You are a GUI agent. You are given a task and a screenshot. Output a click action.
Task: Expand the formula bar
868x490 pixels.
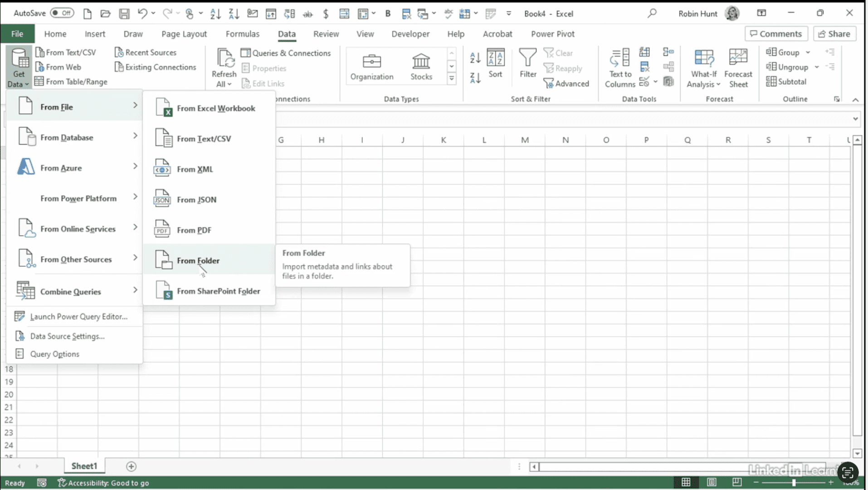coord(855,119)
